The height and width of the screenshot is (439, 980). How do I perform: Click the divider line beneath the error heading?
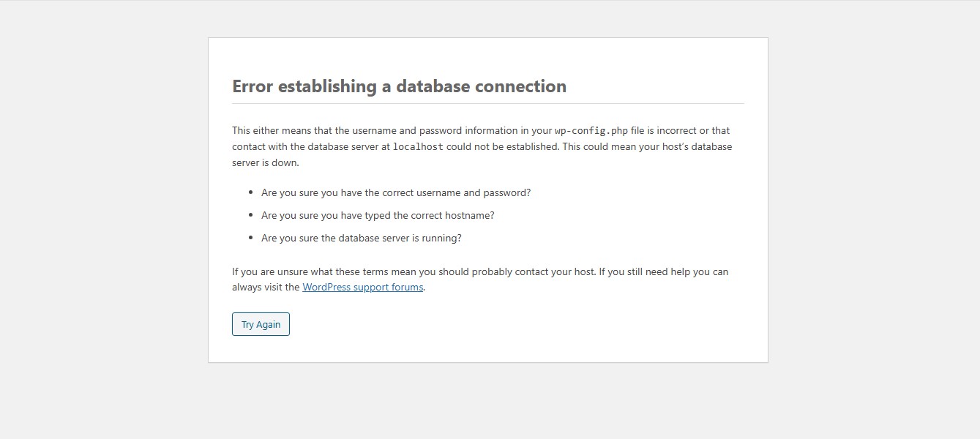pos(487,104)
